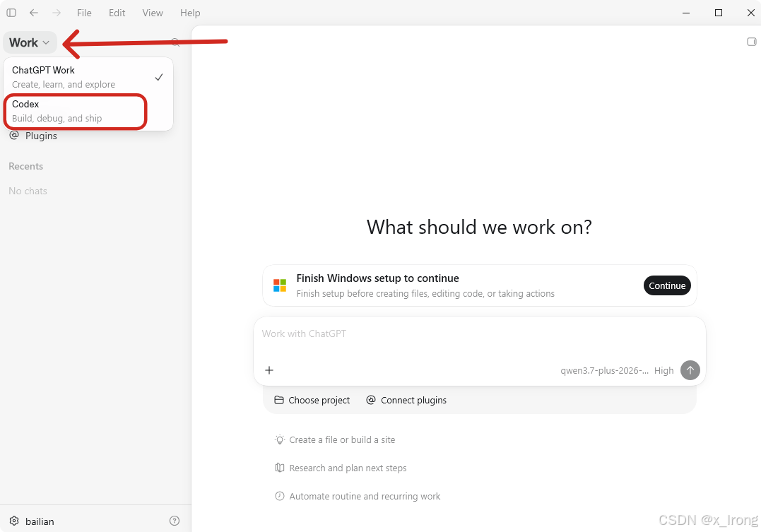Change the High reasoning effort
Image resolution: width=761 pixels, height=532 pixels.
pos(663,371)
